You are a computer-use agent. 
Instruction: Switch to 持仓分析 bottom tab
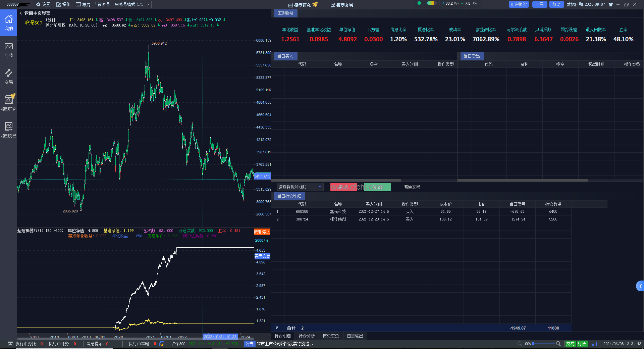point(307,336)
